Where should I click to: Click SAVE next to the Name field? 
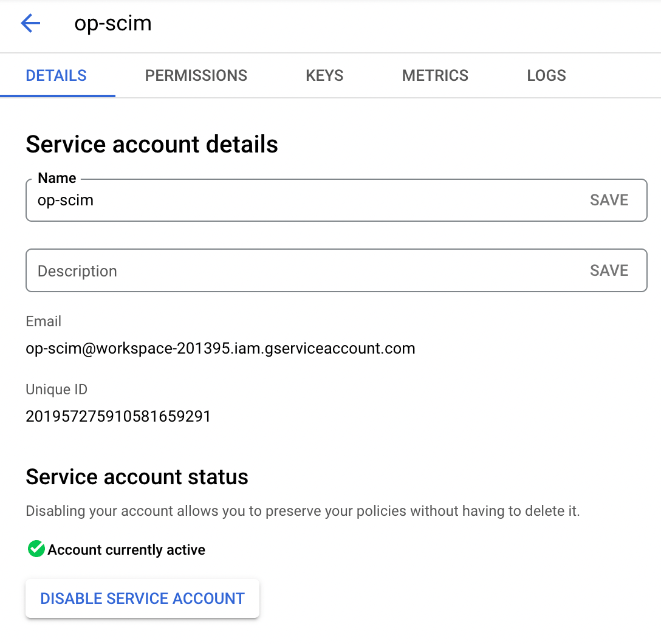(609, 199)
